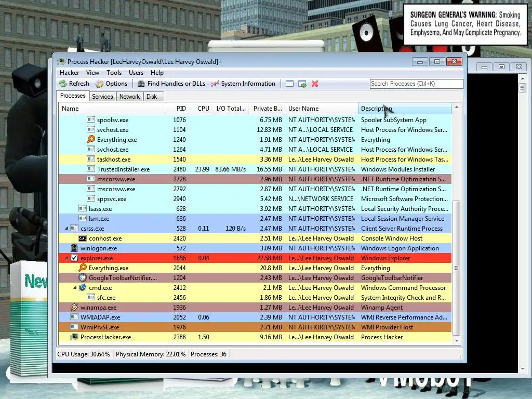Open the View menu
Screen dimensions: 532x399
pos(92,73)
